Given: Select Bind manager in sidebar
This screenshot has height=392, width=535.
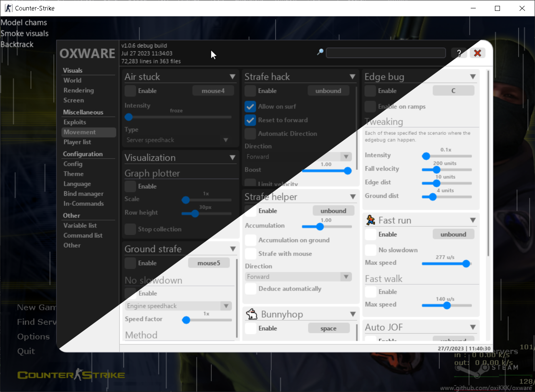Looking at the screenshot, I should coord(83,194).
